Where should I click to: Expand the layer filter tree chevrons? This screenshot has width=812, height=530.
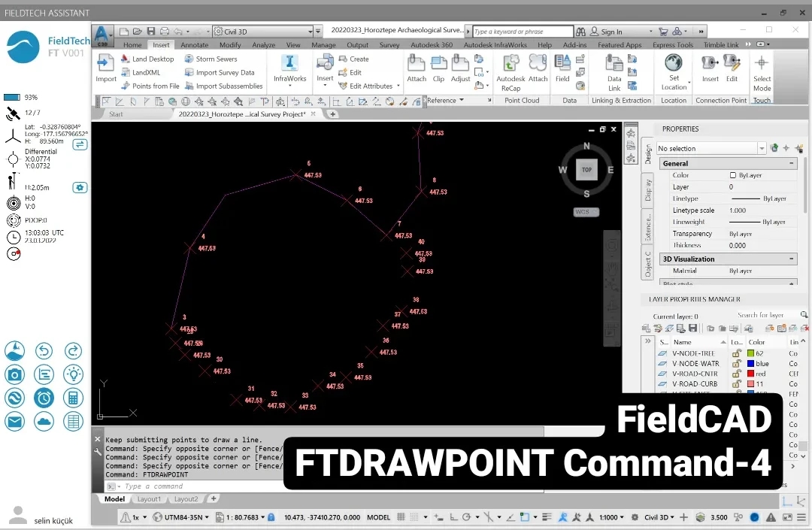648,341
